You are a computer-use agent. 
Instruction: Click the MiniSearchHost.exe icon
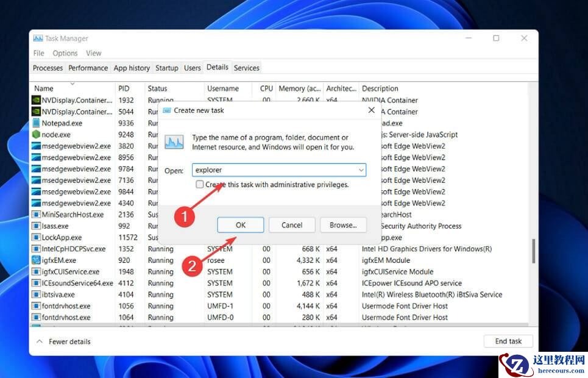(37, 214)
